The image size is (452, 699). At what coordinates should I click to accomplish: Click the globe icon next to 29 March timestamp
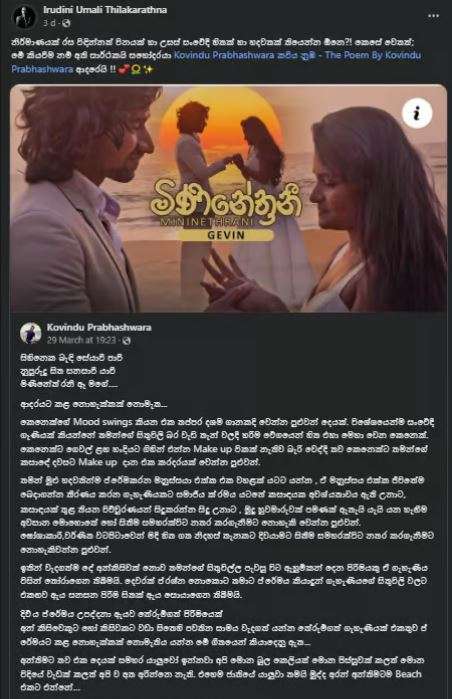coord(127,341)
